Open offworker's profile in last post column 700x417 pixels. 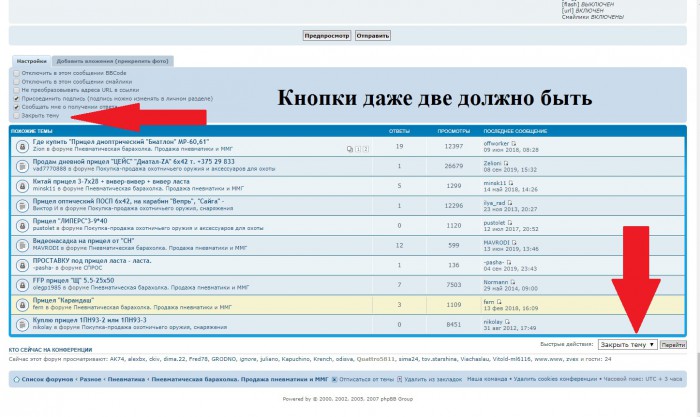coord(496,144)
